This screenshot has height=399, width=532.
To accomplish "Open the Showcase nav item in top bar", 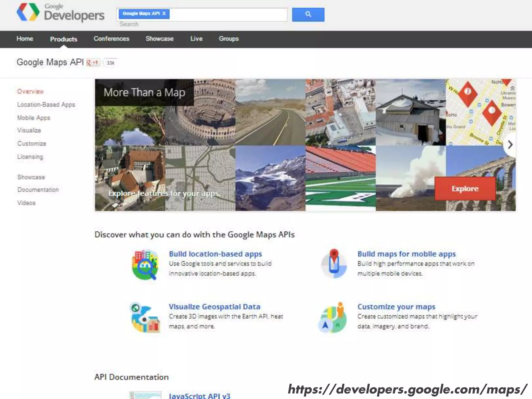I will point(159,39).
